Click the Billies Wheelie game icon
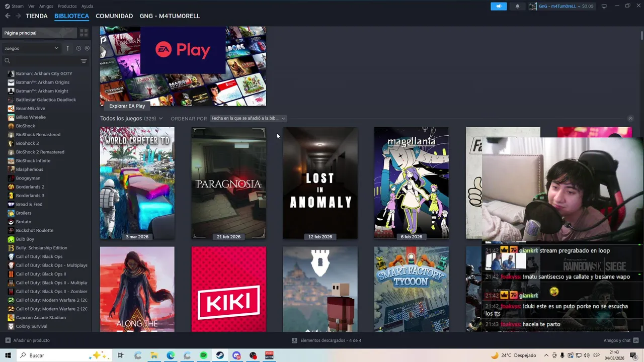Viewport: 644px width, 362px height. (x=11, y=117)
